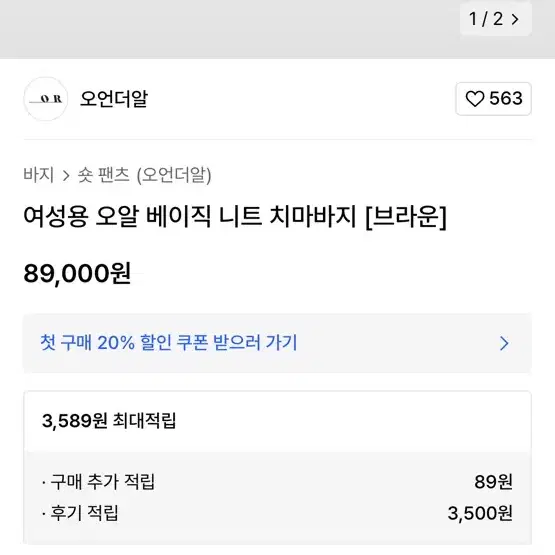Image resolution: width=555 pixels, height=555 pixels.
Task: Like the product via heart icon
Action: pos(475,99)
